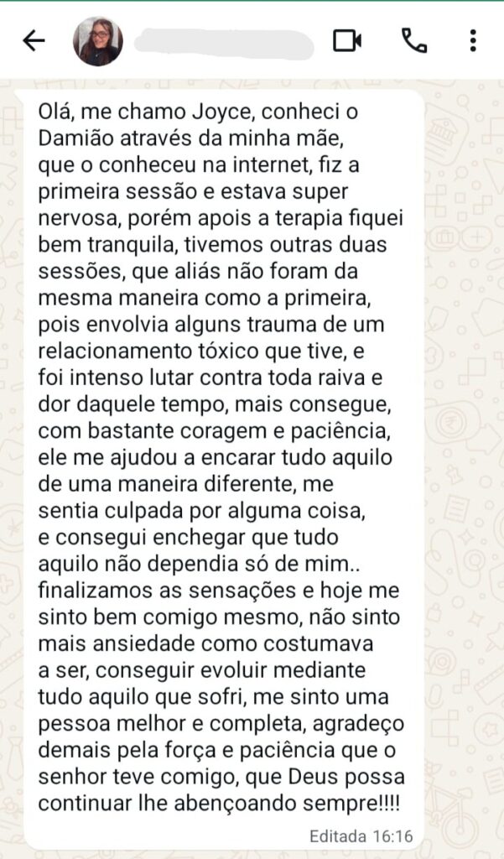504x859 pixels.
Task: Tap the back arrow in the header
Action: pos(34,40)
